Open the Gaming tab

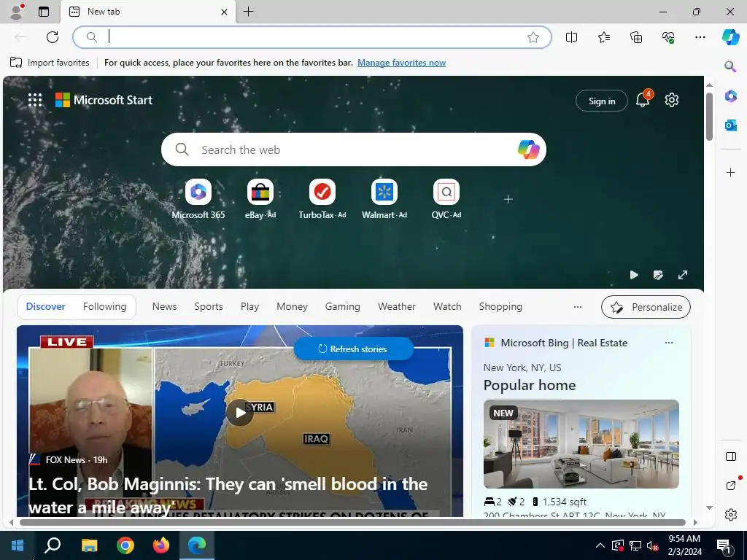click(343, 307)
